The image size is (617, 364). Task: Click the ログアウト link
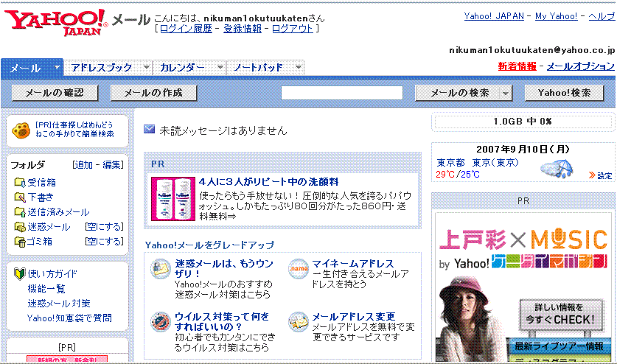pyautogui.click(x=293, y=28)
